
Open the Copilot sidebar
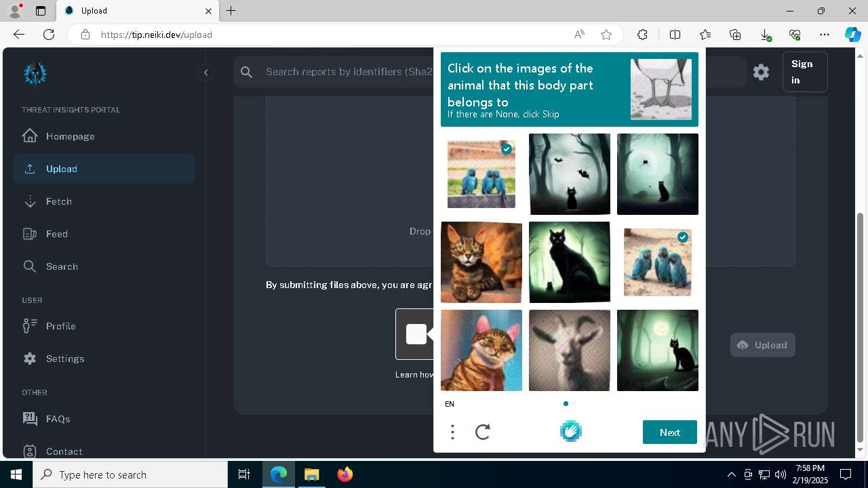coord(852,35)
